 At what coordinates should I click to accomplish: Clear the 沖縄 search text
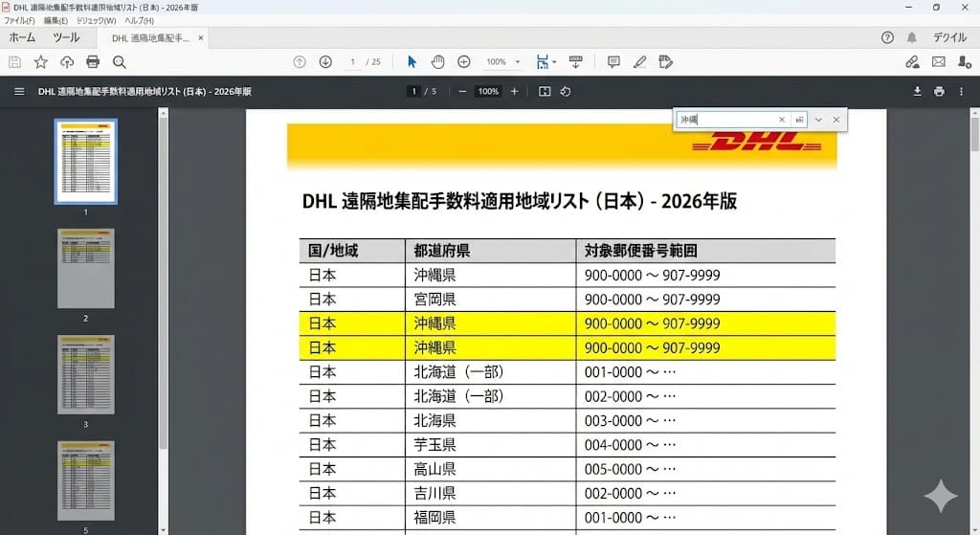point(781,120)
